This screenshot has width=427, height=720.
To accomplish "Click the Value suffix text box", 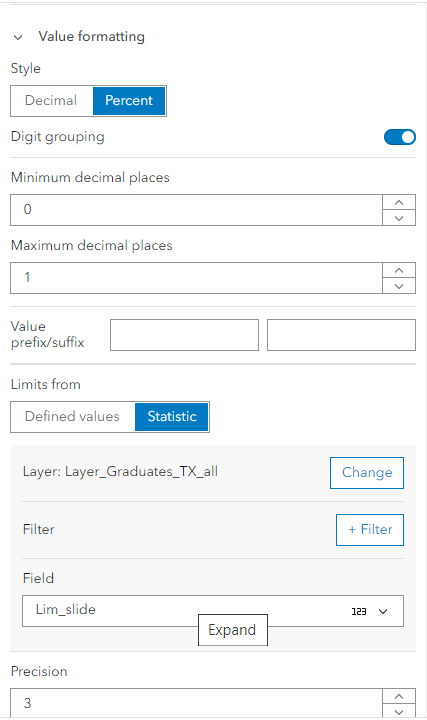I will pos(342,335).
